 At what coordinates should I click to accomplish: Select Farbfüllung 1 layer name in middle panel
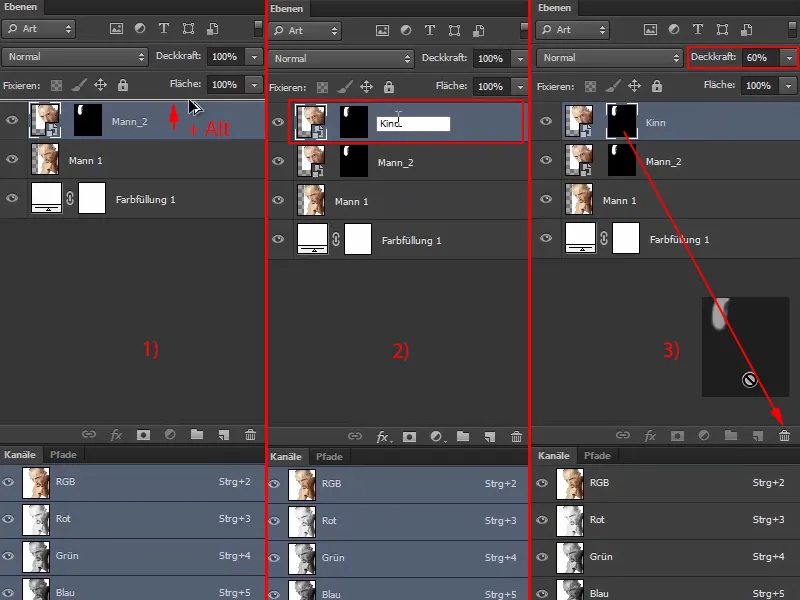[411, 240]
